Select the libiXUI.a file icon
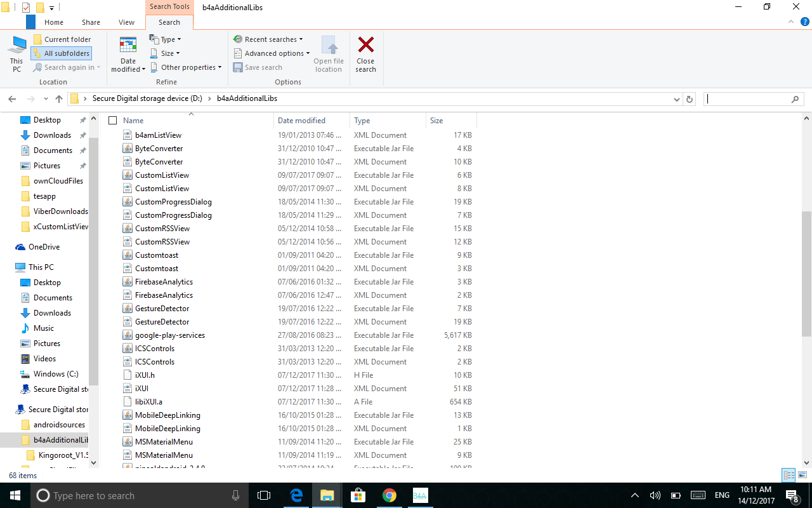Image resolution: width=812 pixels, height=508 pixels. (x=128, y=402)
